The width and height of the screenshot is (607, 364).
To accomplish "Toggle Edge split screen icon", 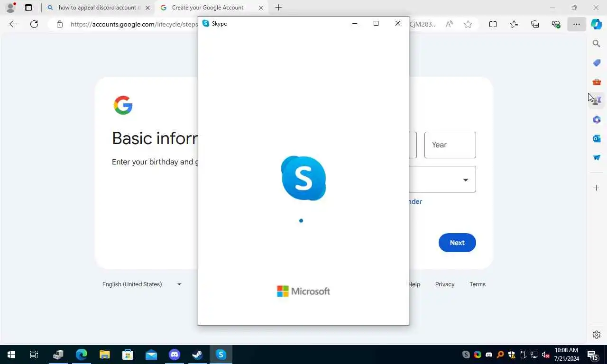I will pyautogui.click(x=493, y=24).
